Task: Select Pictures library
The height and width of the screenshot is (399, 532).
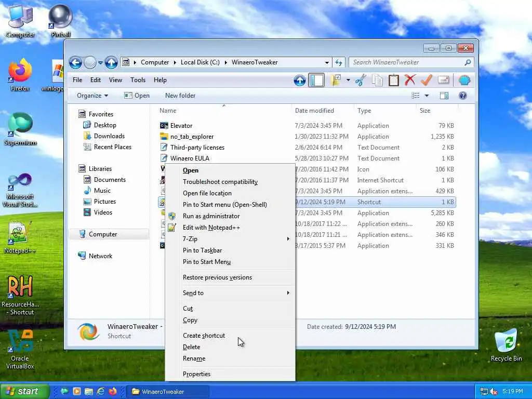Action: (105, 202)
